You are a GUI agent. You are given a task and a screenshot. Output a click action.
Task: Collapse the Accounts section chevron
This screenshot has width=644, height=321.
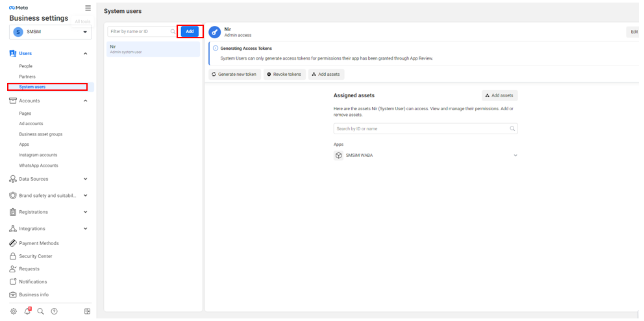(x=86, y=101)
